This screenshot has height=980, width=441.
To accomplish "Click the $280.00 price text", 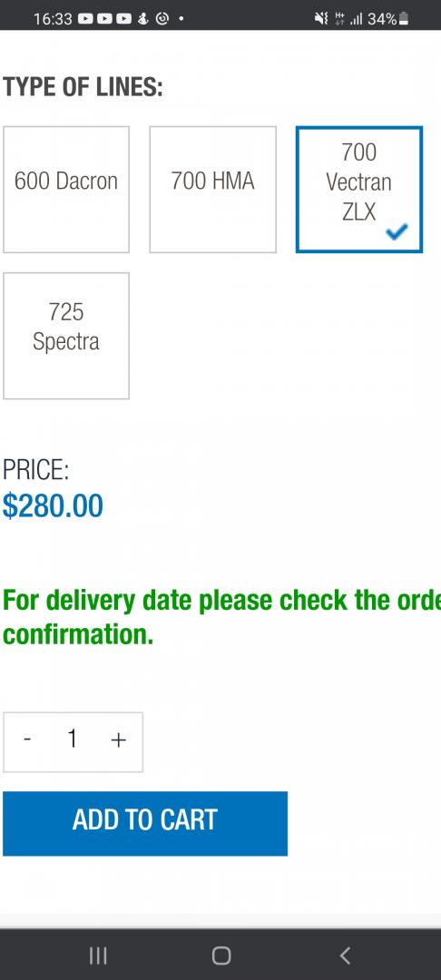I will [54, 505].
